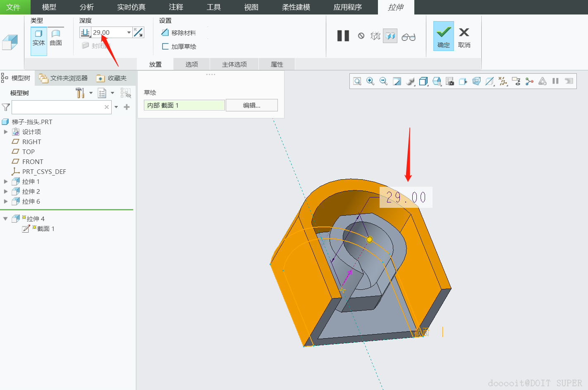Click the glasses verify preview icon
Screen dimensions: 588x390
(409, 37)
